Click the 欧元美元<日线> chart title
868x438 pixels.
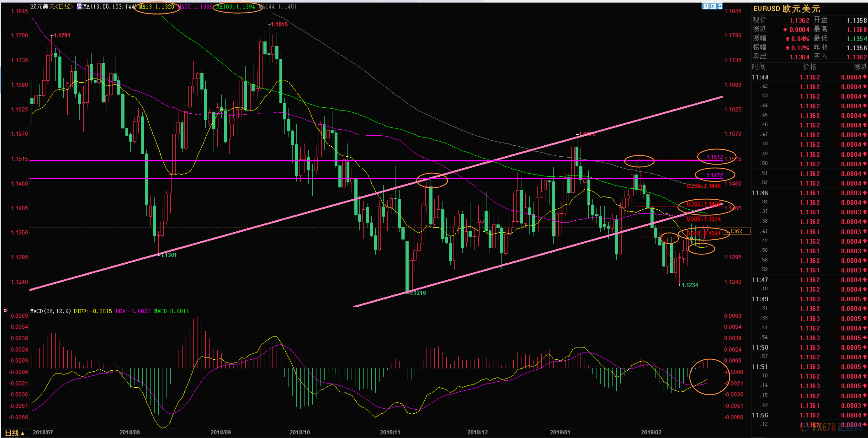pos(52,6)
